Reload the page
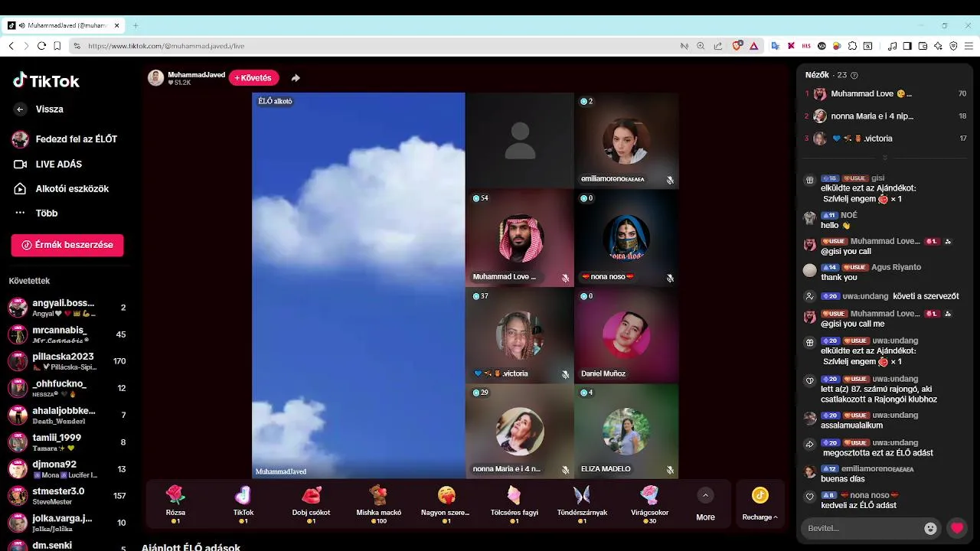 pos(41,46)
